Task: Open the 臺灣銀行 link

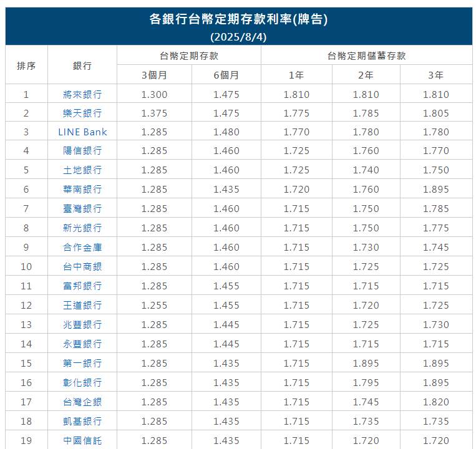Action: click(82, 209)
